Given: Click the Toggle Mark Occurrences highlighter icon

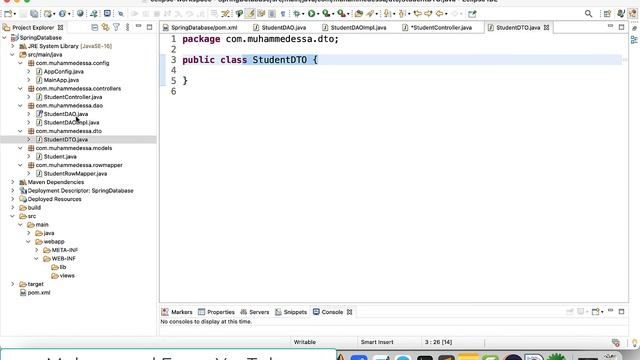Looking at the screenshot, I should pos(250,14).
